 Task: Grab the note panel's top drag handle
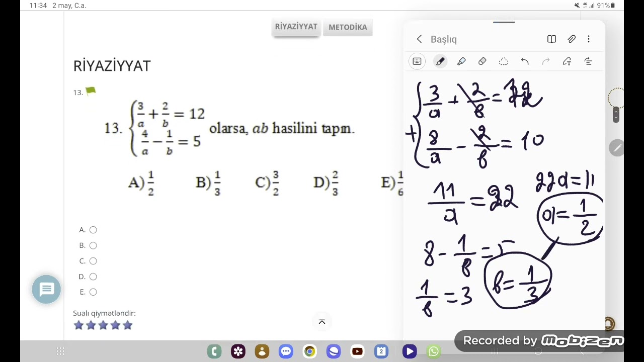(x=504, y=22)
